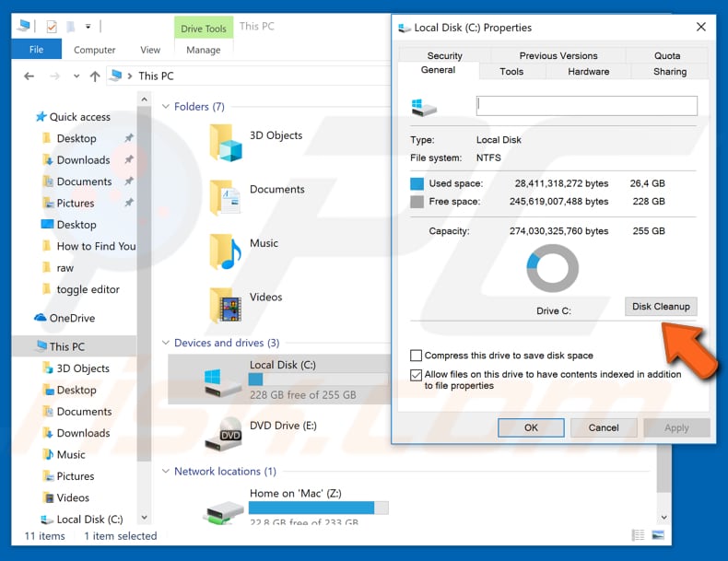728x561 pixels.
Task: Open the Music folder icon in main pane
Action: pyautogui.click(x=225, y=251)
